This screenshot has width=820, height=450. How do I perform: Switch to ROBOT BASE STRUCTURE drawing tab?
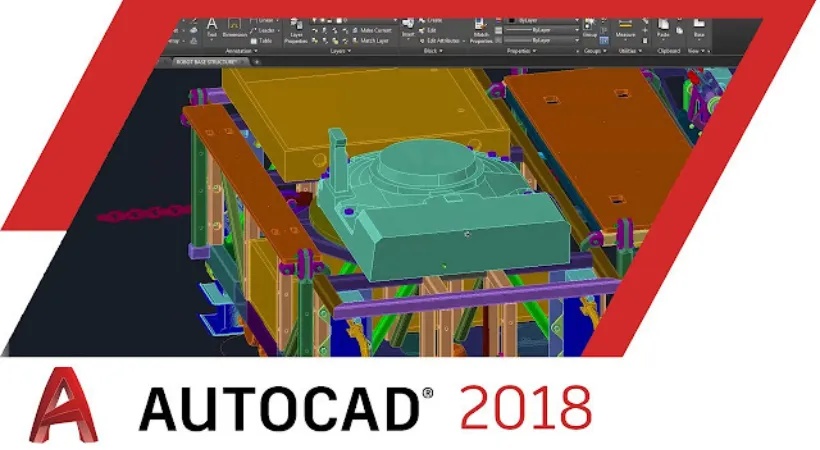pos(206,62)
